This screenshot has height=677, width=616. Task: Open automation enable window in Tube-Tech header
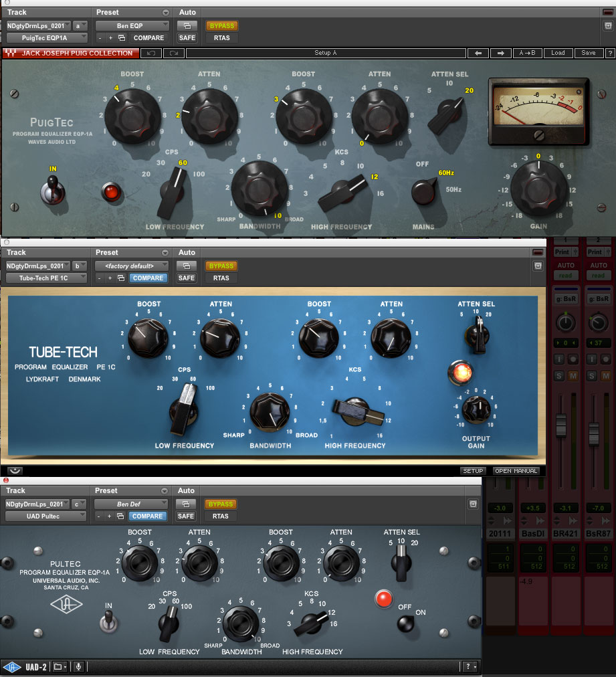coord(187,266)
